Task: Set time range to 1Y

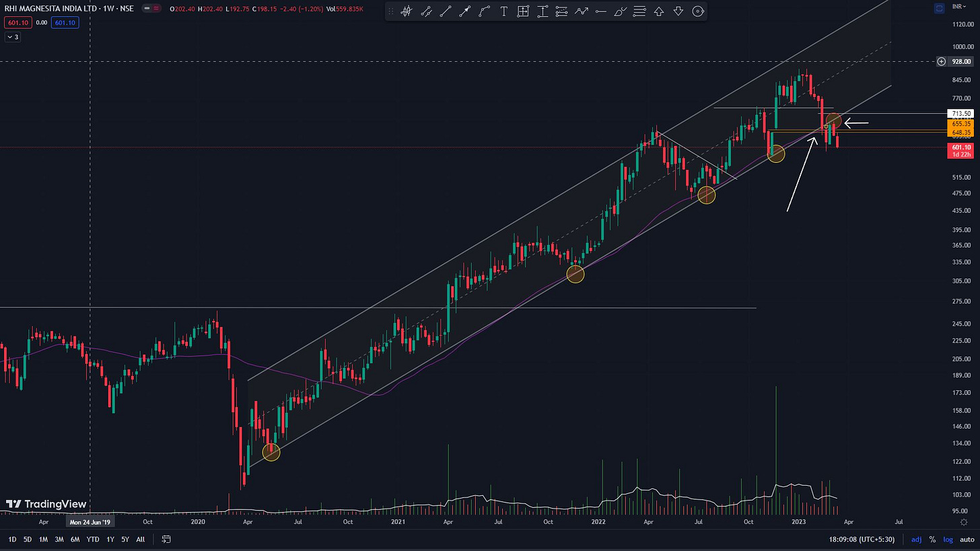Action: (110, 539)
